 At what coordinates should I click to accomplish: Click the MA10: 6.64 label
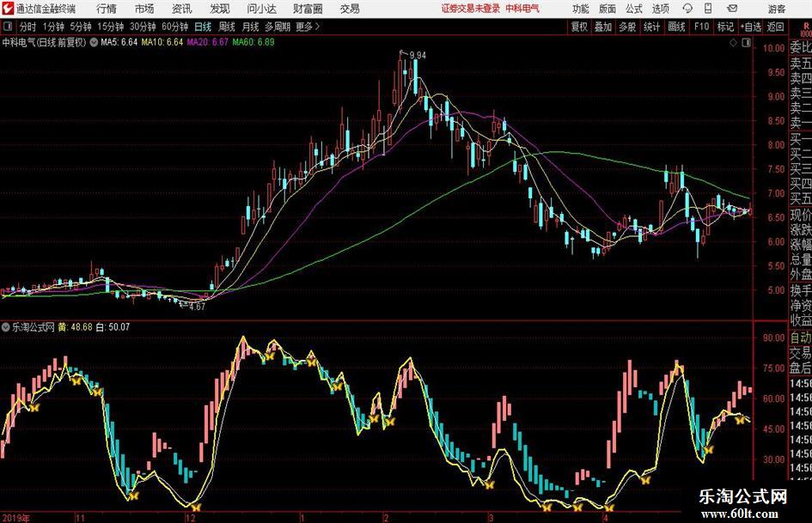click(162, 42)
